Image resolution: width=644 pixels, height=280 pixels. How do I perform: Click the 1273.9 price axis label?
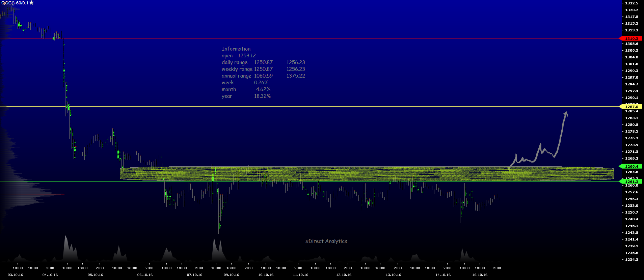tap(632, 145)
